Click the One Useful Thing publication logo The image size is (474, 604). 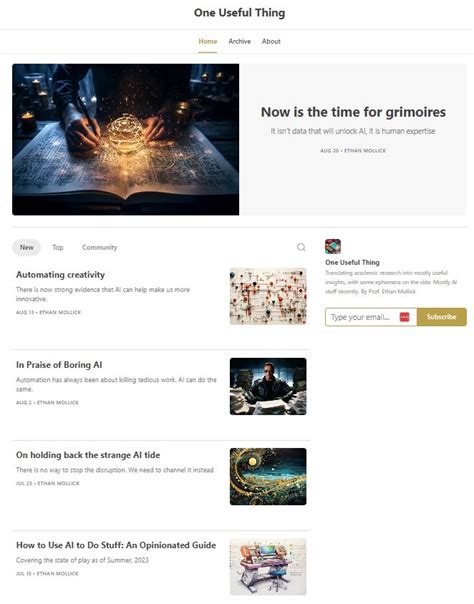point(333,247)
